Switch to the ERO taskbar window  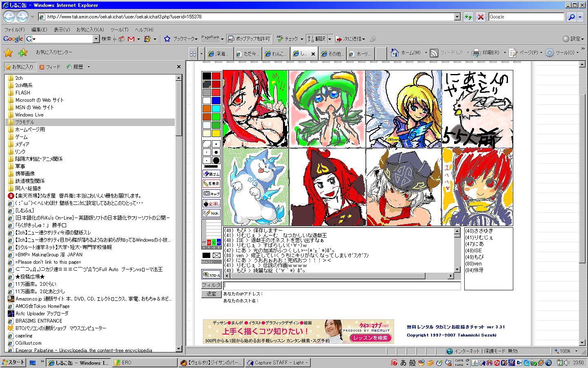pyautogui.click(x=145, y=363)
